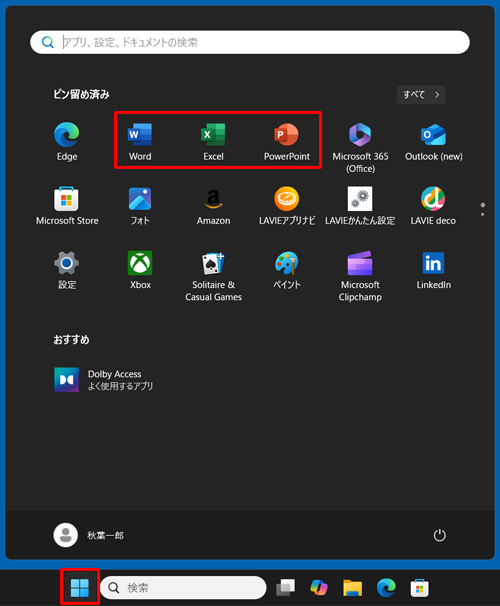Open user account 秋葉一郎 menu
The width and height of the screenshot is (500, 606).
click(89, 535)
